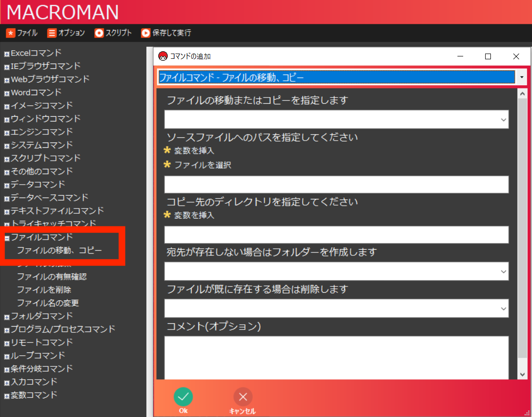
Task: Open the ファイル toolbar menu
Action: 22,33
